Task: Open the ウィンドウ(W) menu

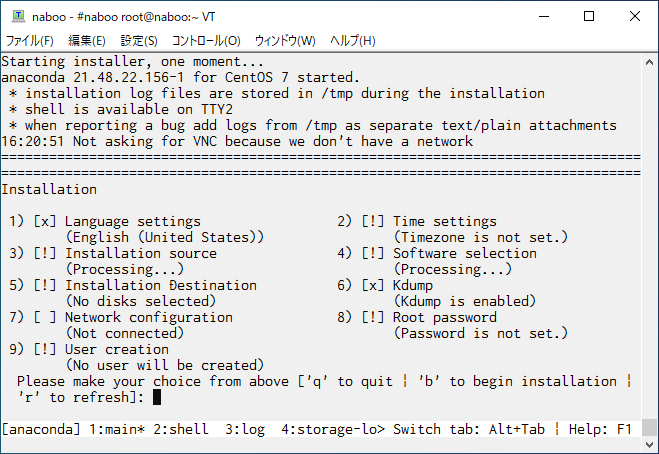Action: 285,41
